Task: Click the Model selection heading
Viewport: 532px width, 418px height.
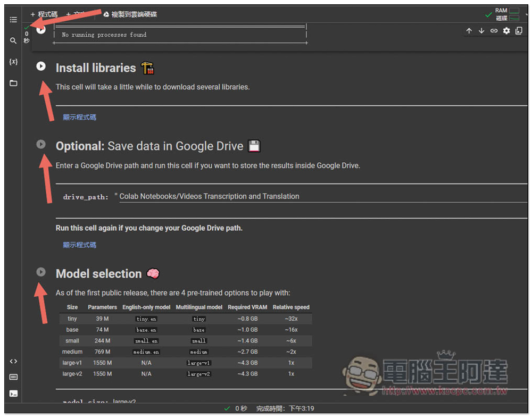Action: coord(99,274)
